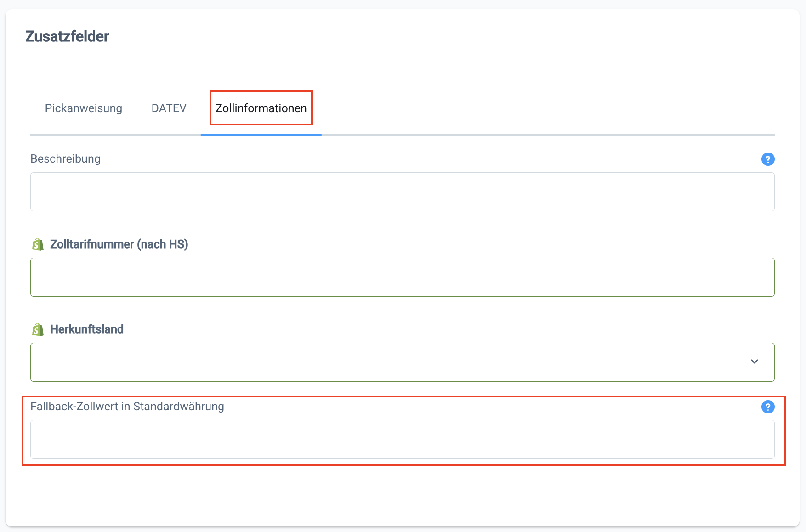Focus the Beschreibung text field
Viewport: 806px width, 532px height.
coord(402,192)
